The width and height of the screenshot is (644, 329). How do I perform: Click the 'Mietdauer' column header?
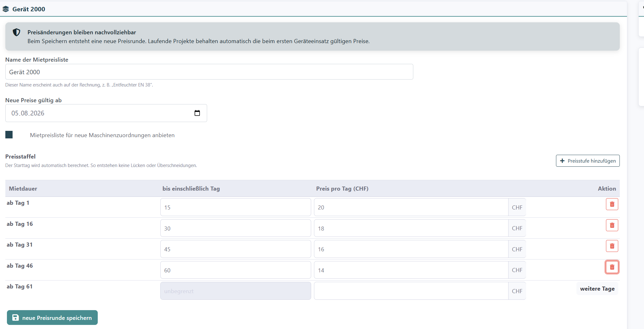(23, 189)
